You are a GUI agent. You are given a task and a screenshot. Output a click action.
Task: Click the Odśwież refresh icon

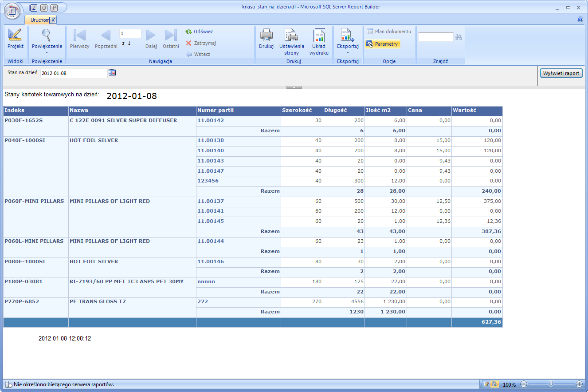[x=189, y=32]
